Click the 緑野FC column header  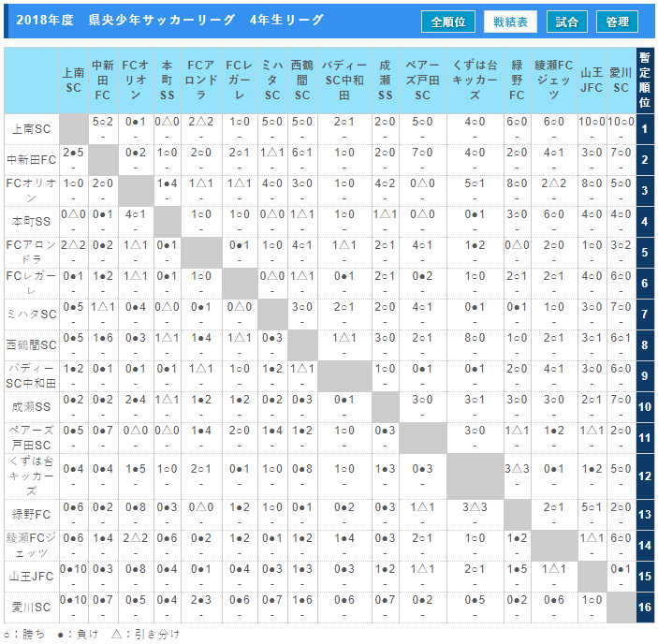[517, 80]
